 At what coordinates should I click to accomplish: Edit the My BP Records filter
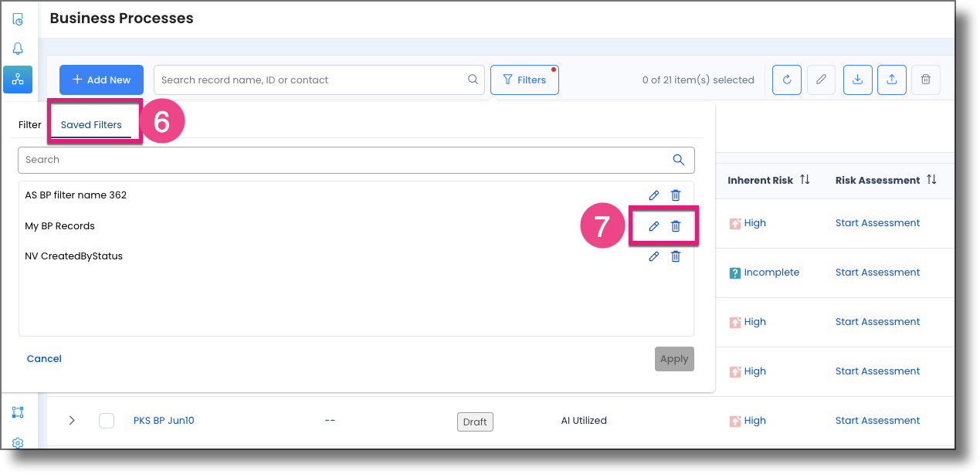coord(654,226)
